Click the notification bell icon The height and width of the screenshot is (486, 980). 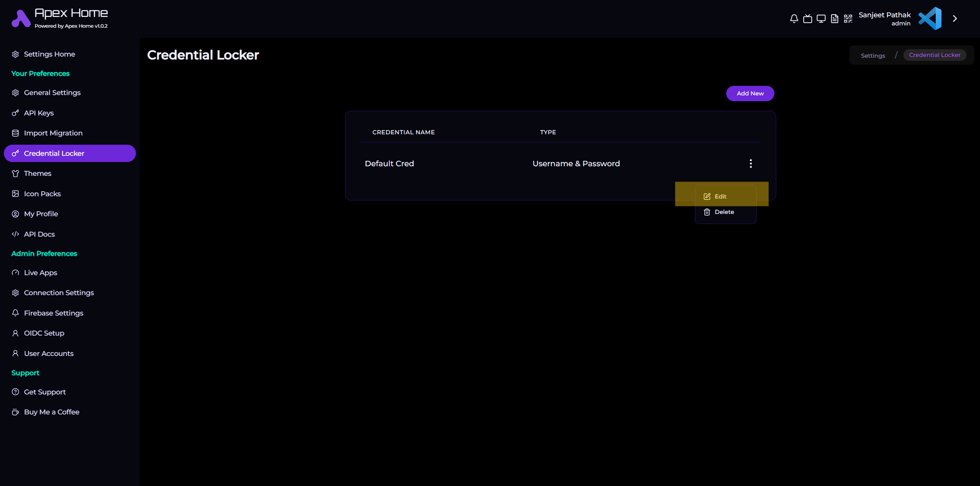[x=794, y=18]
